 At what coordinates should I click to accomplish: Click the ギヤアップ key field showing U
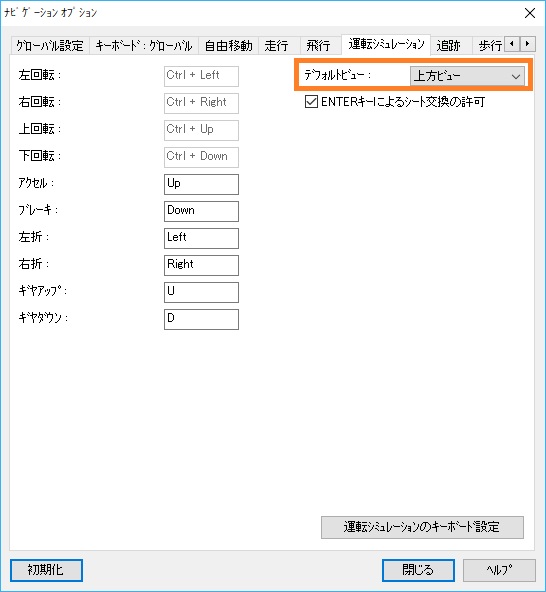click(201, 292)
